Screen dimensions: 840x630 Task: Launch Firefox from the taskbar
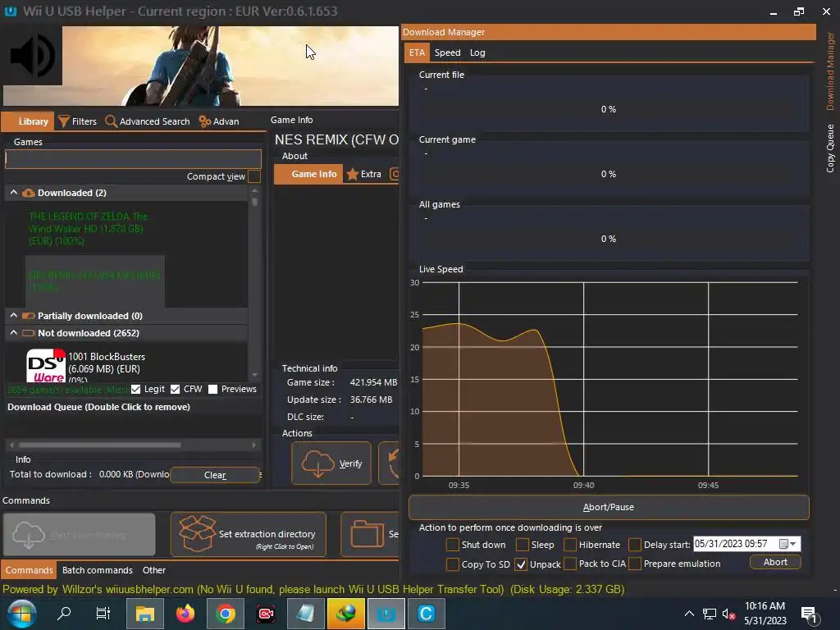click(185, 614)
